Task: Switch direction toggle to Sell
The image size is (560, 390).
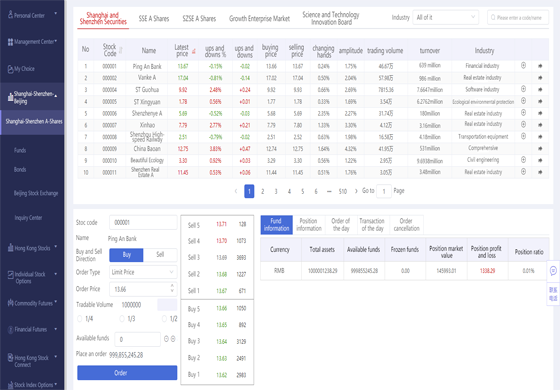Action: (x=160, y=255)
